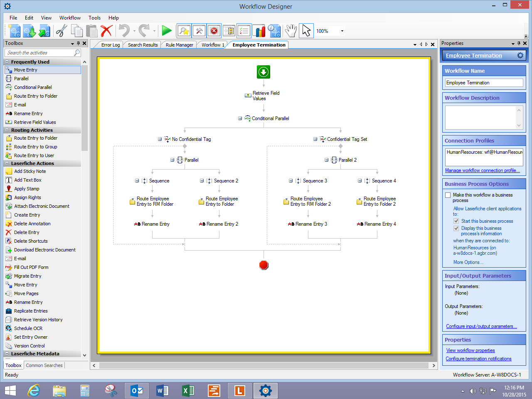The width and height of the screenshot is (532, 399).
Task: Select the hand Pan tool
Action: [291, 31]
